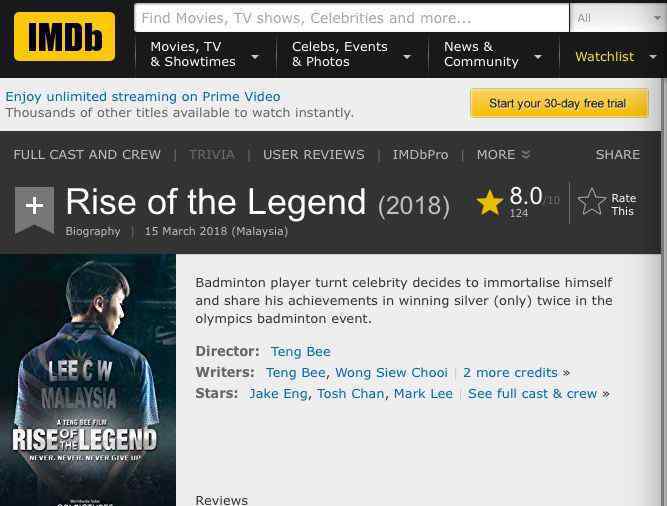Add Rise of the Legend to watchlist ribbon

(x=34, y=210)
